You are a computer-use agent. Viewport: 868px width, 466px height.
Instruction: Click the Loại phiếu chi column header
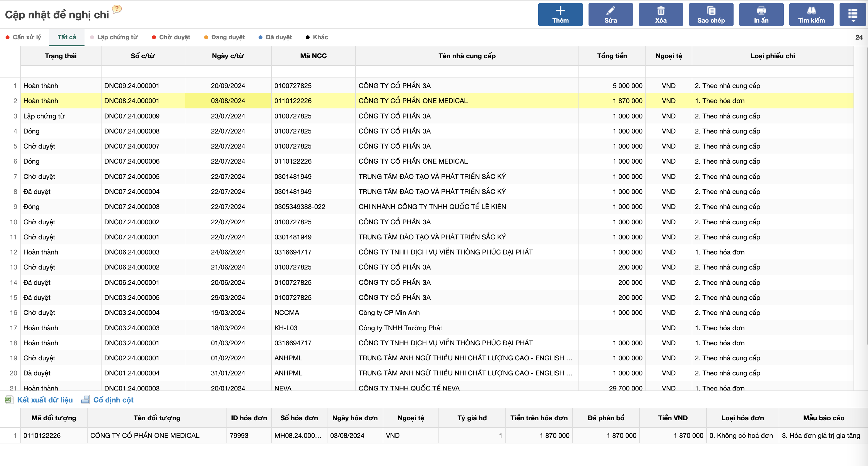[x=773, y=56]
